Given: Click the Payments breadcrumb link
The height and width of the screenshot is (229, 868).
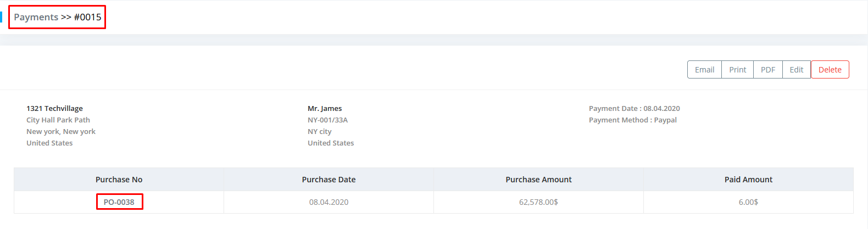Looking at the screenshot, I should 36,17.
